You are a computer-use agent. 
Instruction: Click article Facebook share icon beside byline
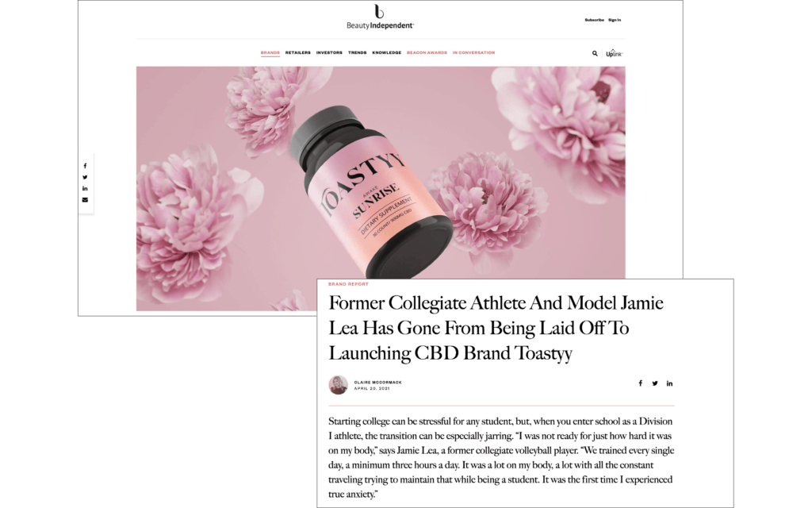[641, 383]
